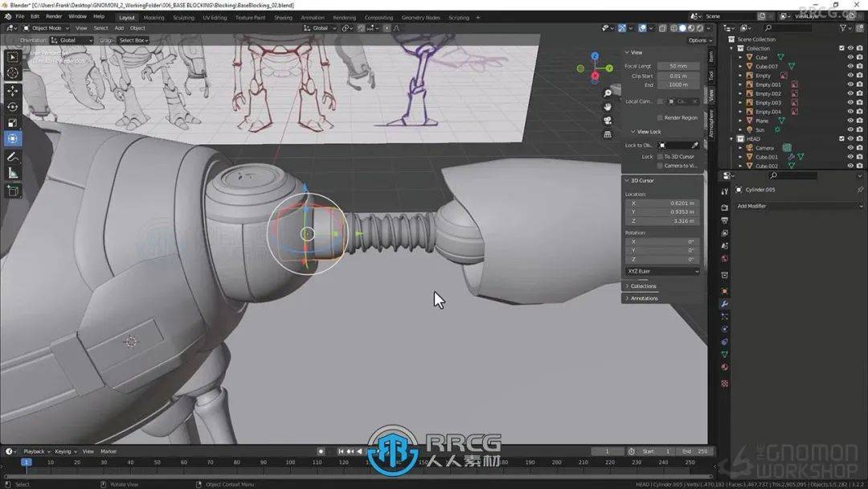
Task: Enable the To 3D Cursor lock option
Action: pos(661,156)
